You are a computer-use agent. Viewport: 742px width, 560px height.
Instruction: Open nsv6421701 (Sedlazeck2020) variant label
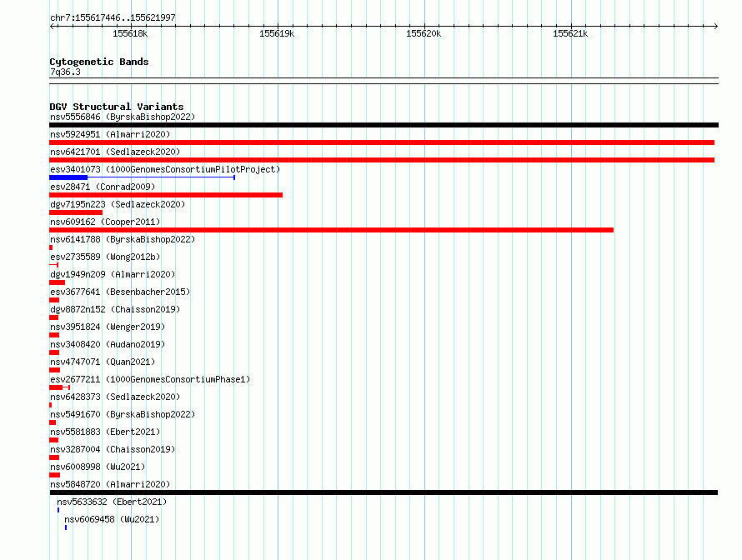[x=115, y=152]
